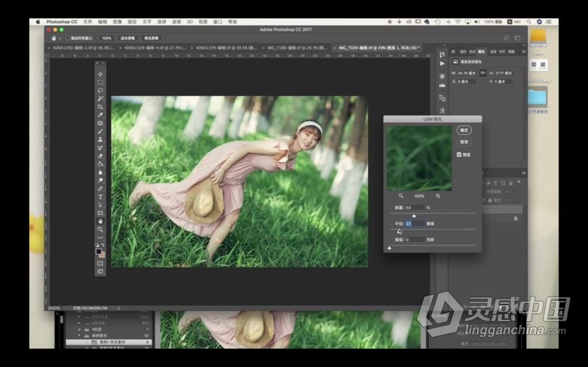Screen dimensions: 588x367
Task: Select the Paint Bucket tool
Action: pyautogui.click(x=100, y=164)
